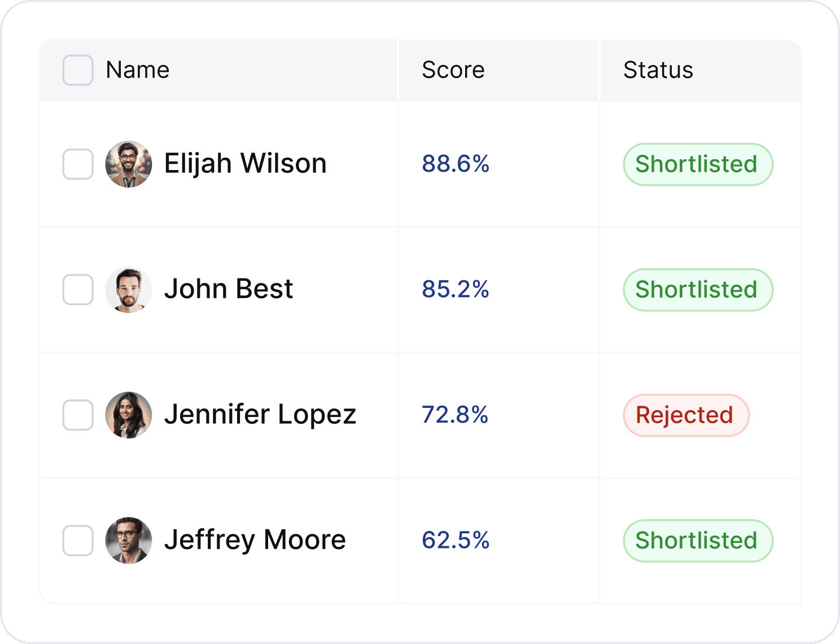Click Jennifer Lopez's Rejected status badge
840x644 pixels.
click(686, 415)
